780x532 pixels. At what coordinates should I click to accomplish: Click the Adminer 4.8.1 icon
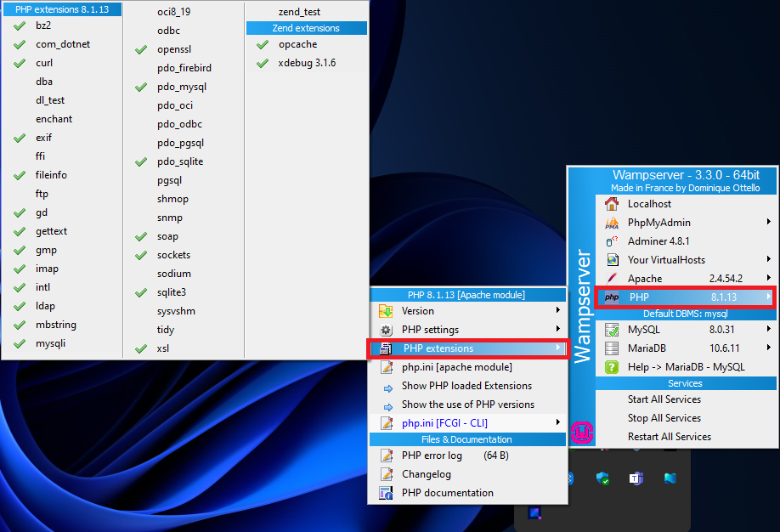click(x=612, y=241)
